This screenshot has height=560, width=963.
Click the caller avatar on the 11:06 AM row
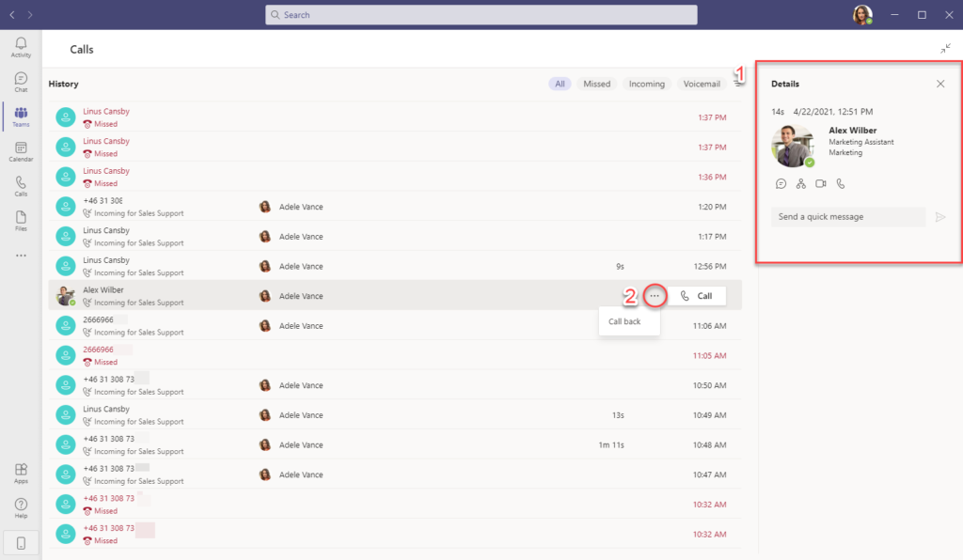pyautogui.click(x=65, y=326)
